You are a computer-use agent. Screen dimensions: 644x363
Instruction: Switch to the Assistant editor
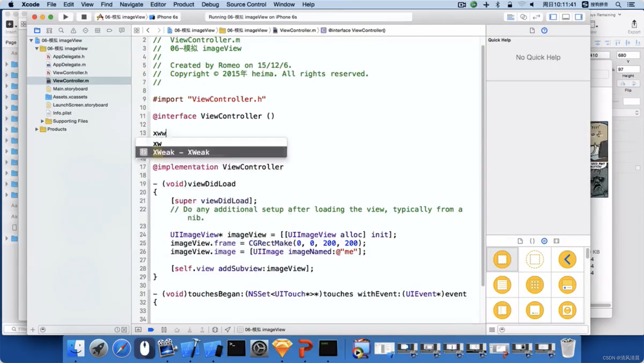523,17
